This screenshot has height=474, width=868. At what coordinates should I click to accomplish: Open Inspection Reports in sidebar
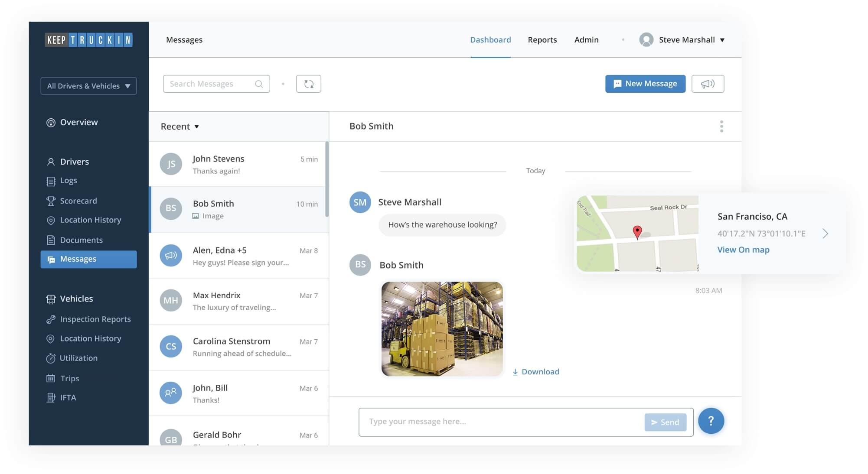pyautogui.click(x=95, y=319)
